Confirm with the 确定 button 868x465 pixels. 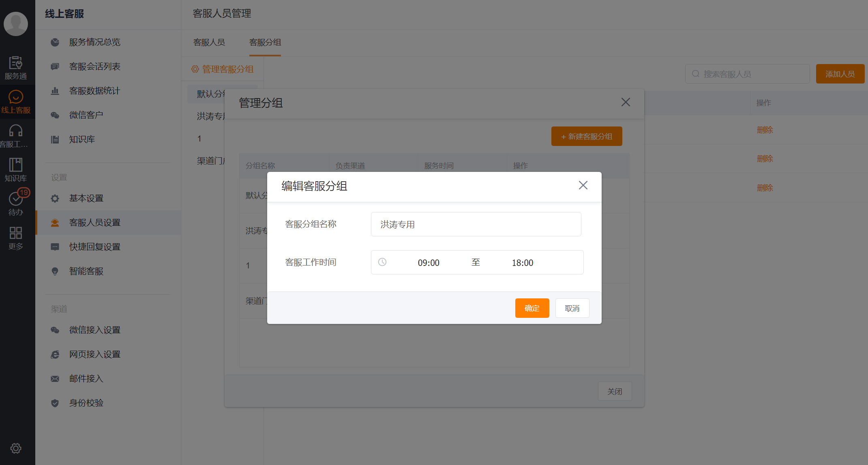coord(532,308)
